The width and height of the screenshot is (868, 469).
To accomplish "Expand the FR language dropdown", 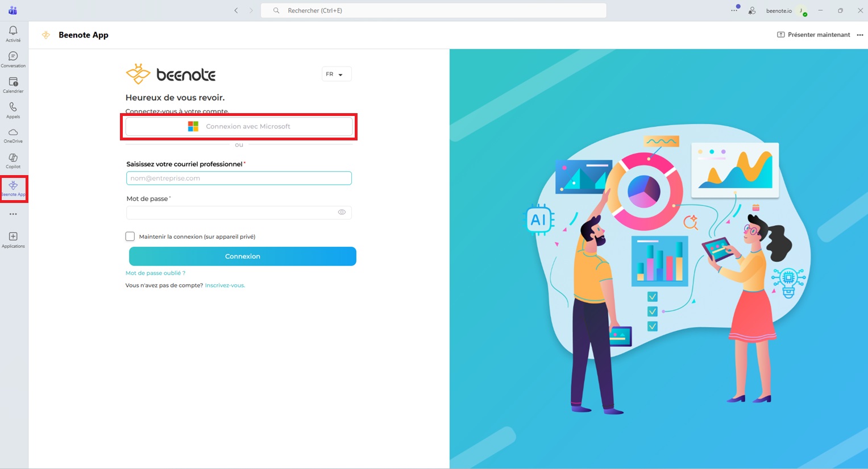I will coord(336,74).
